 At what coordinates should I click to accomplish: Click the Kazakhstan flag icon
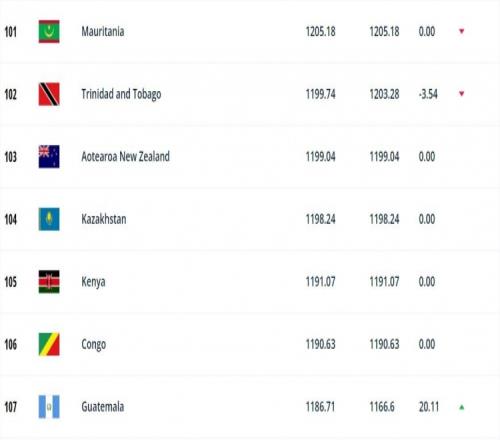(49, 219)
